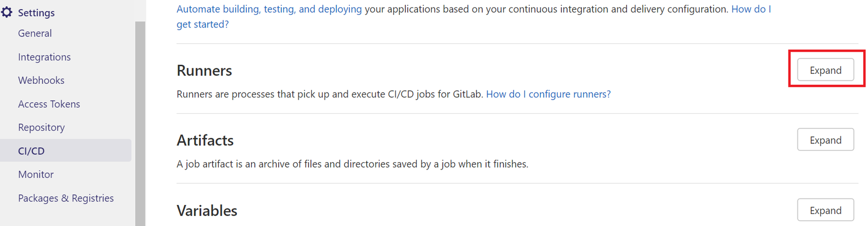The height and width of the screenshot is (226, 868).
Task: Click the Runners section heading
Action: 204,70
